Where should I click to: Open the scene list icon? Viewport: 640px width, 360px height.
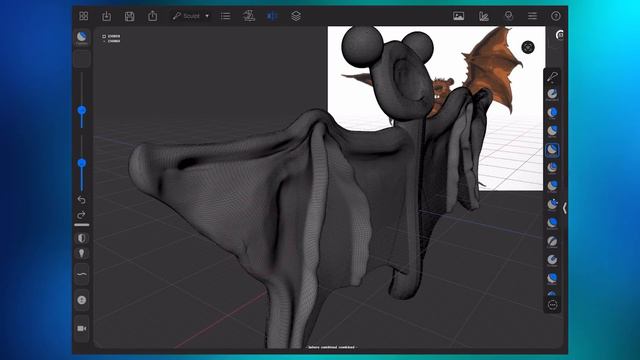click(x=225, y=16)
